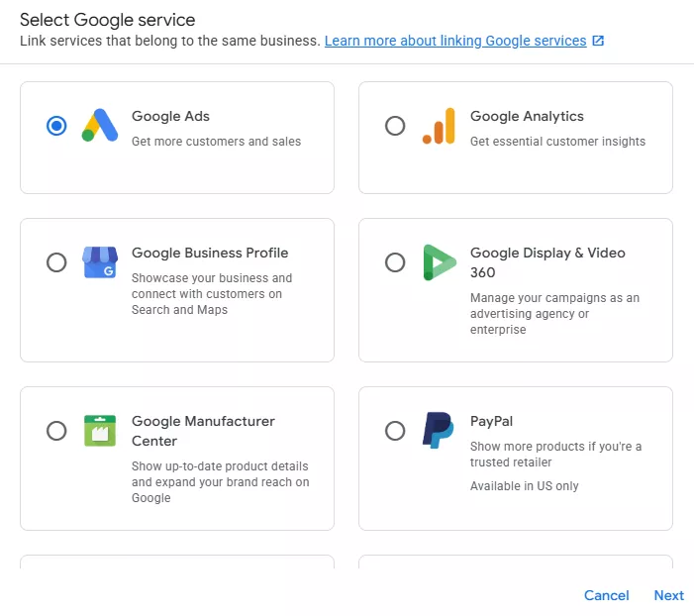Image resolution: width=694 pixels, height=616 pixels.
Task: Choose the Google Business Profile radio option
Action: click(x=56, y=262)
